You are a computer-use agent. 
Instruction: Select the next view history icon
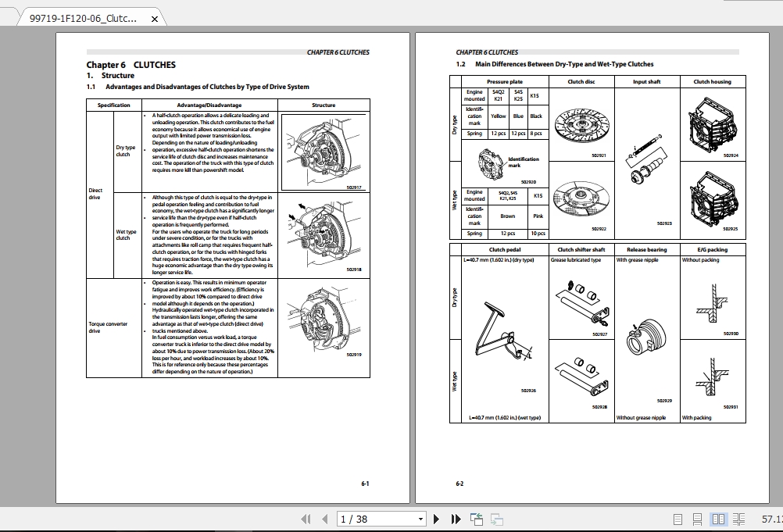[x=495, y=518]
